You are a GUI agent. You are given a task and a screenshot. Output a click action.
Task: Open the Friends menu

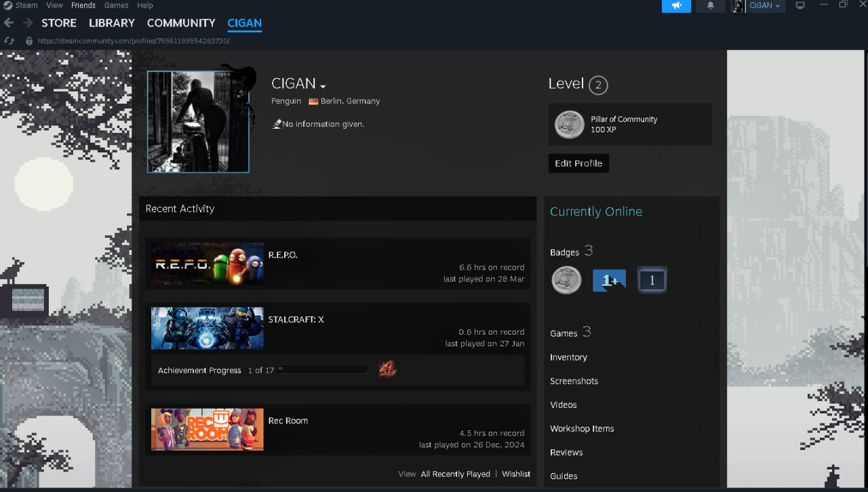(x=83, y=5)
